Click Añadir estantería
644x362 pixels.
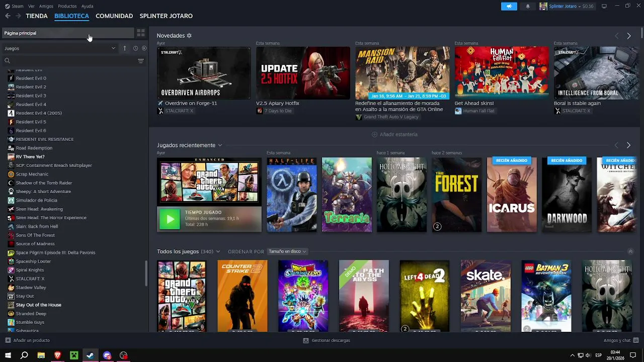pos(394,134)
